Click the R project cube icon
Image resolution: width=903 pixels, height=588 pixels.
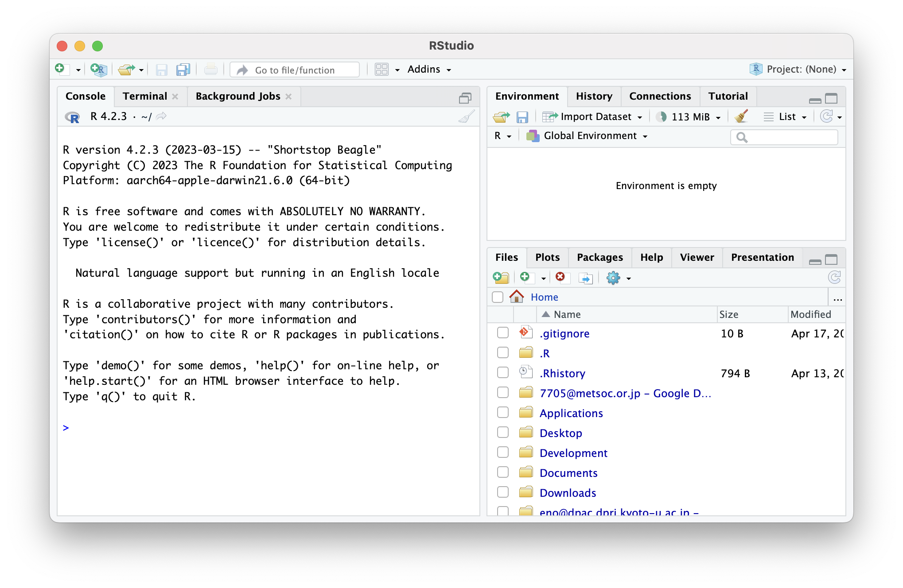[x=756, y=69]
